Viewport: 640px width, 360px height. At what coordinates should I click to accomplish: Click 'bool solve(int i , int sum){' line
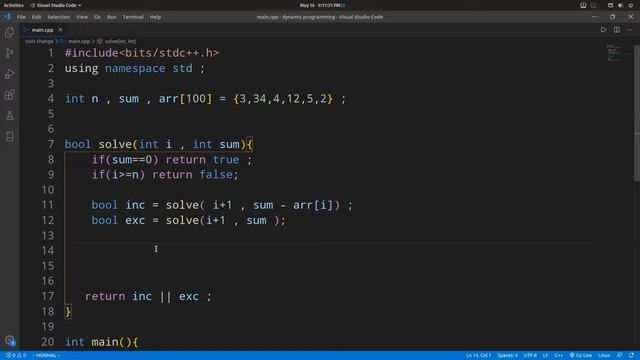159,144
